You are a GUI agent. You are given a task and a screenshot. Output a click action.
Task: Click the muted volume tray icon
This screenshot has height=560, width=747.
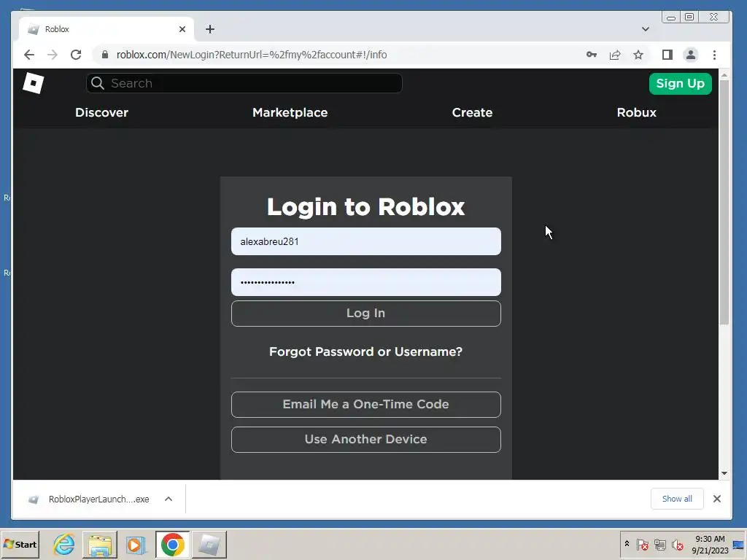point(677,544)
